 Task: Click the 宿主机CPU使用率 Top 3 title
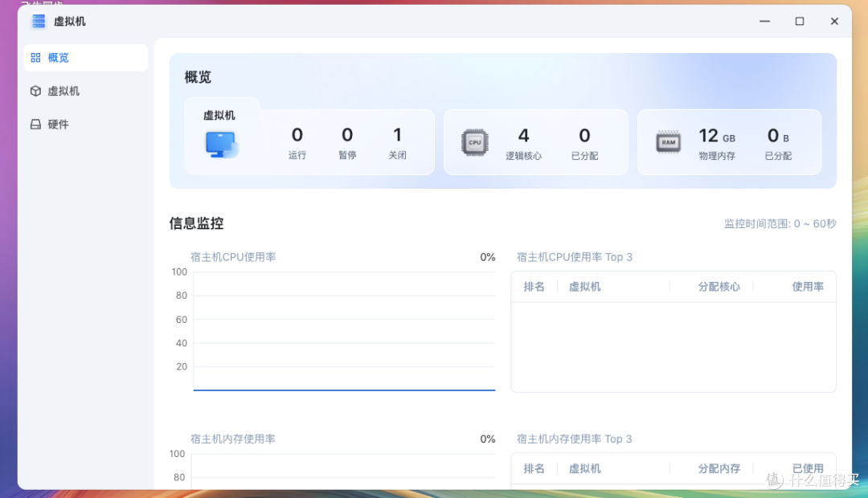tap(574, 257)
